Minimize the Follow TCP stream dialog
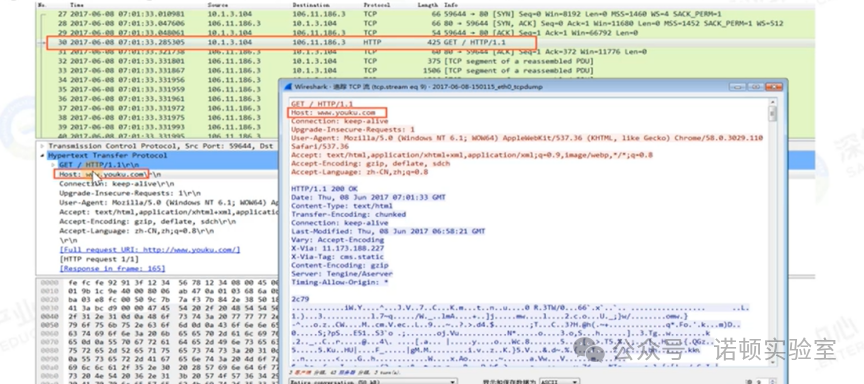Image resolution: width=864 pixels, height=384 pixels. (x=738, y=87)
